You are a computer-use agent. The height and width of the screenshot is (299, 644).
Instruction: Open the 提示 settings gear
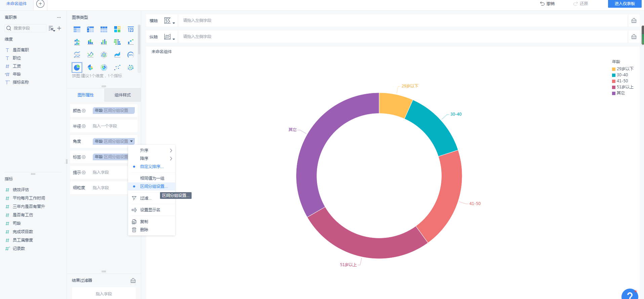coord(84,172)
